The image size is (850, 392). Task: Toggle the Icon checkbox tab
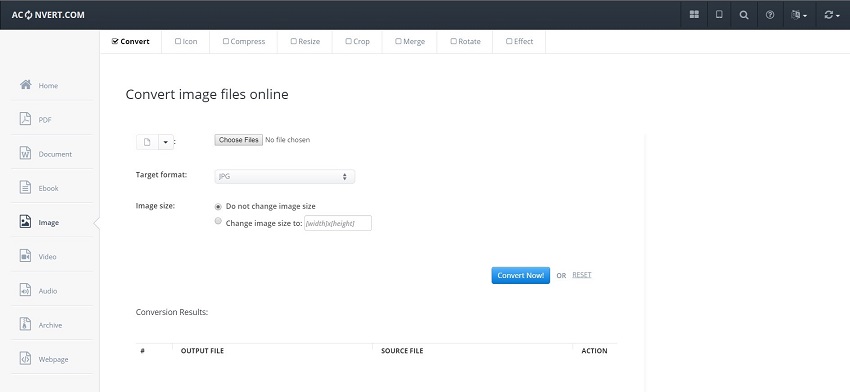tap(186, 41)
